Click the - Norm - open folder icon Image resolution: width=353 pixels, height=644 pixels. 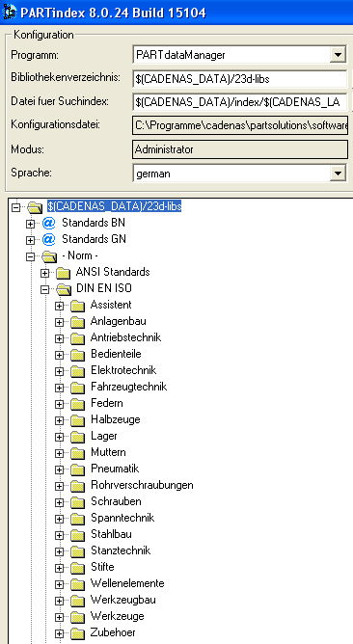49,257
